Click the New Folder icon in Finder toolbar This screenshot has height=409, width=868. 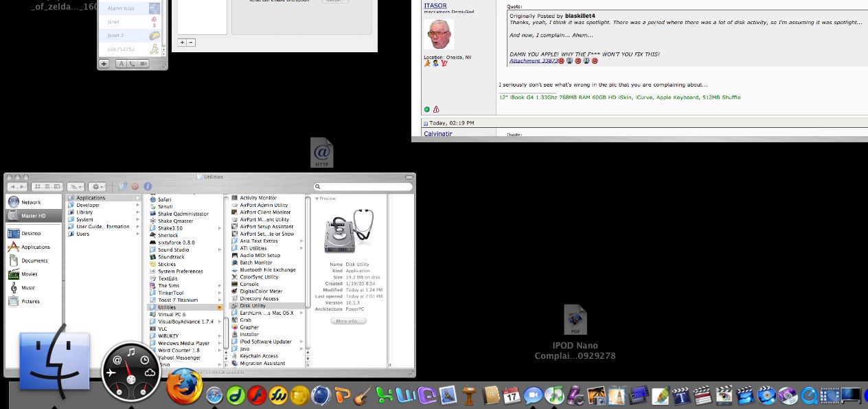pos(123,186)
